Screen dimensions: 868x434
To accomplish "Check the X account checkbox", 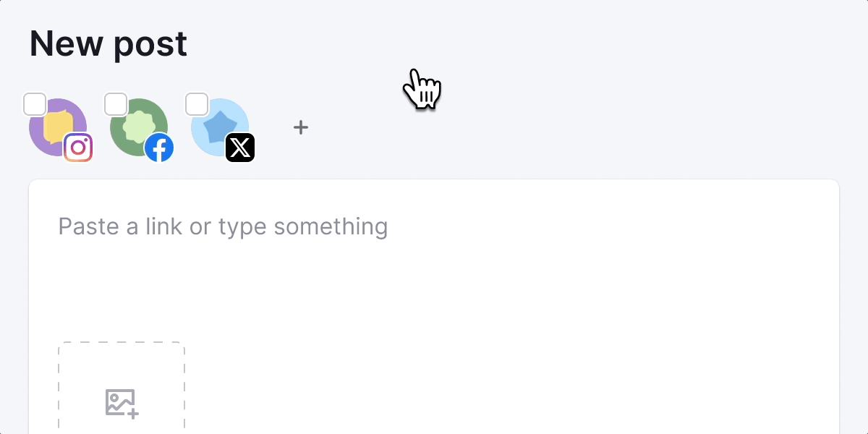I will pos(197,104).
